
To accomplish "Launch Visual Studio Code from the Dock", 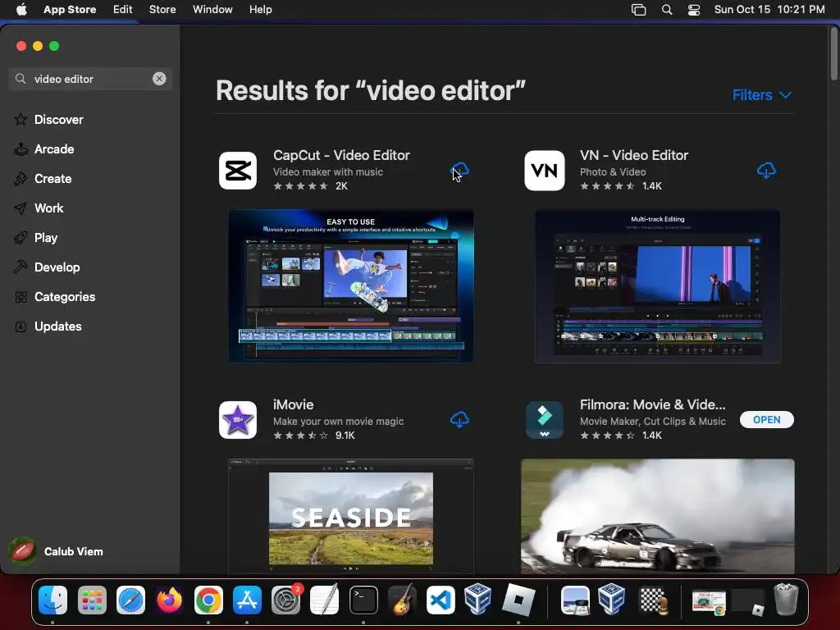I will (441, 600).
